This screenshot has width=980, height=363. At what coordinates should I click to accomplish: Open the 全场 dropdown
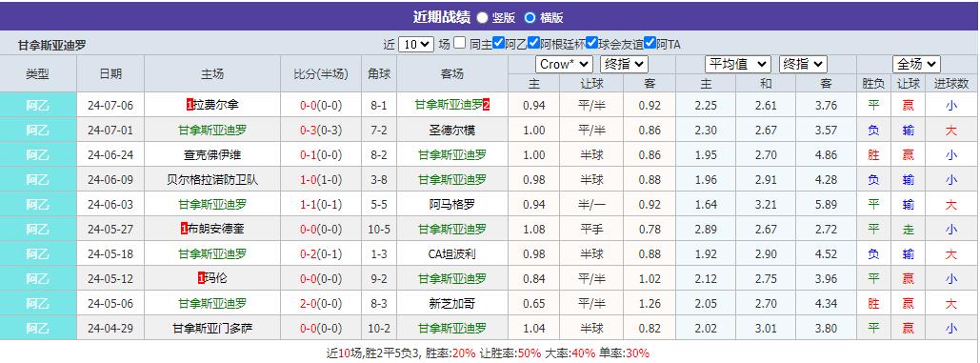click(x=916, y=64)
